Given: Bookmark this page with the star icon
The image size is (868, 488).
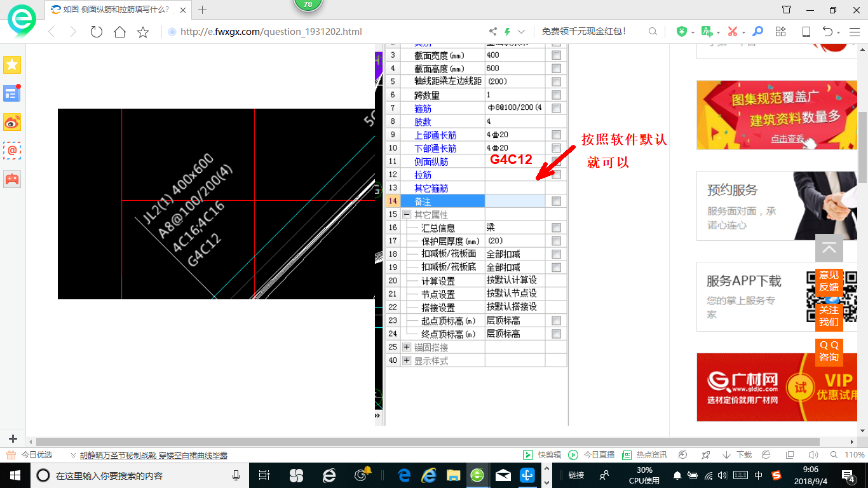Looking at the screenshot, I should tap(143, 32).
